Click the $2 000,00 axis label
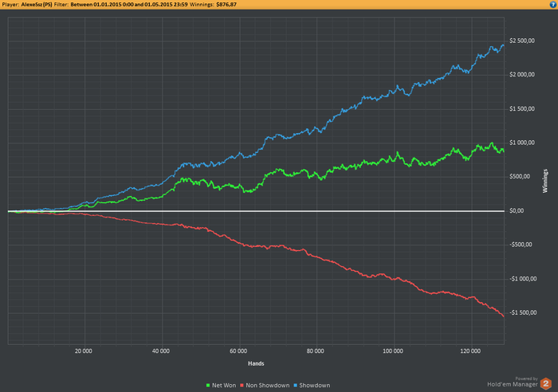The width and height of the screenshot is (558, 392). point(522,75)
